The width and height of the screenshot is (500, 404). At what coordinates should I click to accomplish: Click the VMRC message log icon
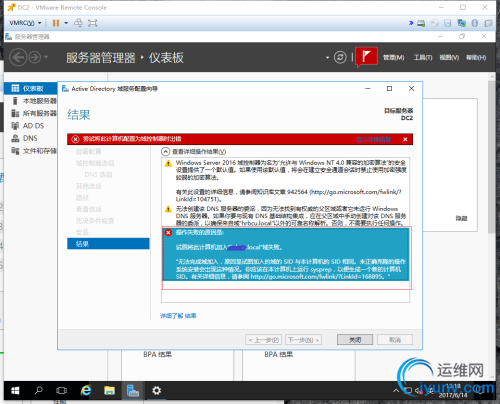(x=488, y=23)
